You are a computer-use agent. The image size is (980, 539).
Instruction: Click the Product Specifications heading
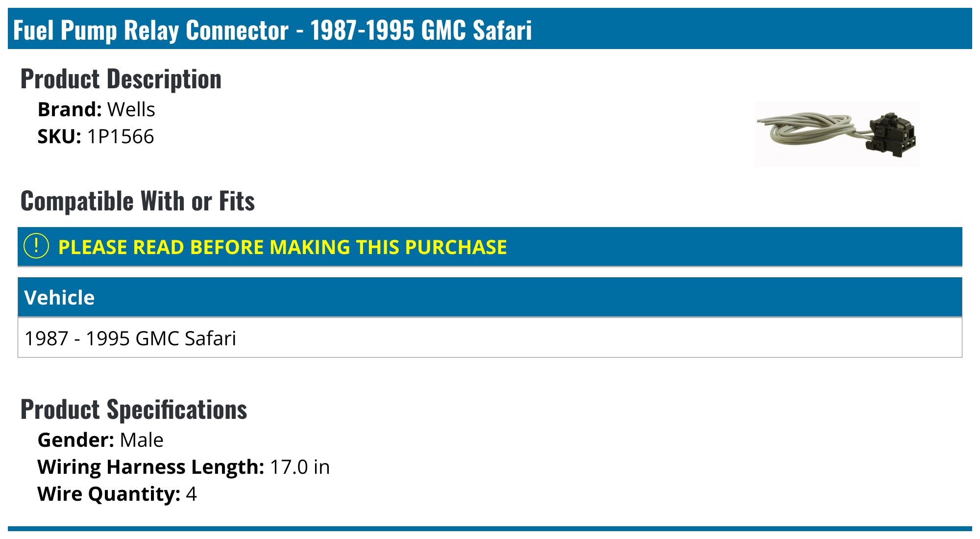point(134,410)
